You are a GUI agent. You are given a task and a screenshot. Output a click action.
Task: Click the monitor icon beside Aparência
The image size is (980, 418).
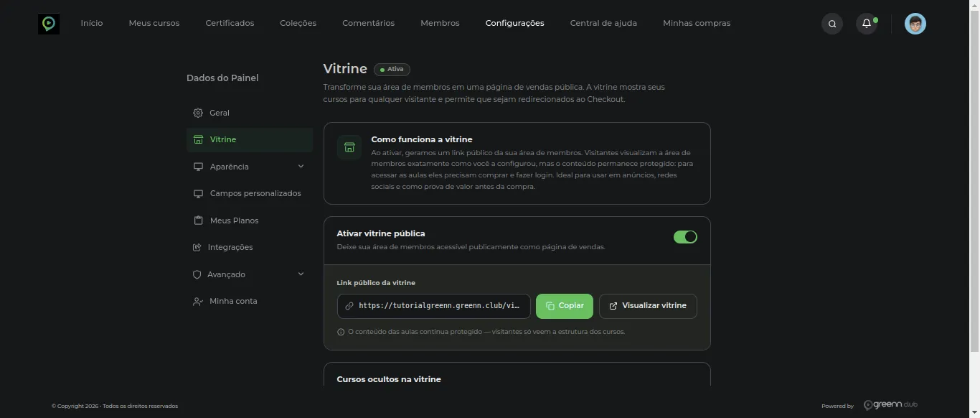(198, 167)
